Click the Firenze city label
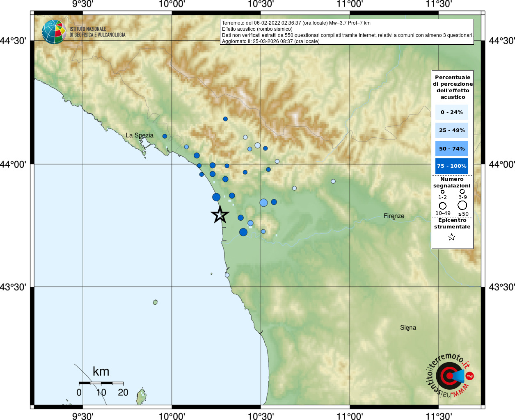The height and width of the screenshot is (420, 515). (394, 216)
